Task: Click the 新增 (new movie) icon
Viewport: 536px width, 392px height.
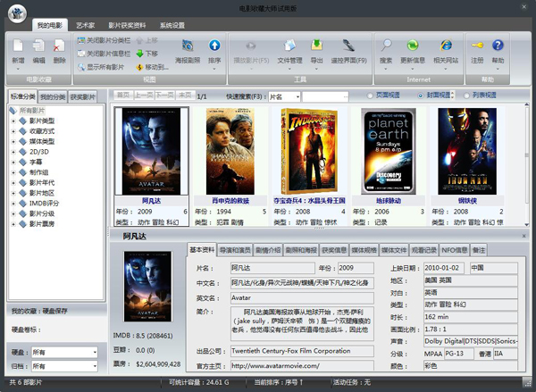Action: [x=18, y=46]
